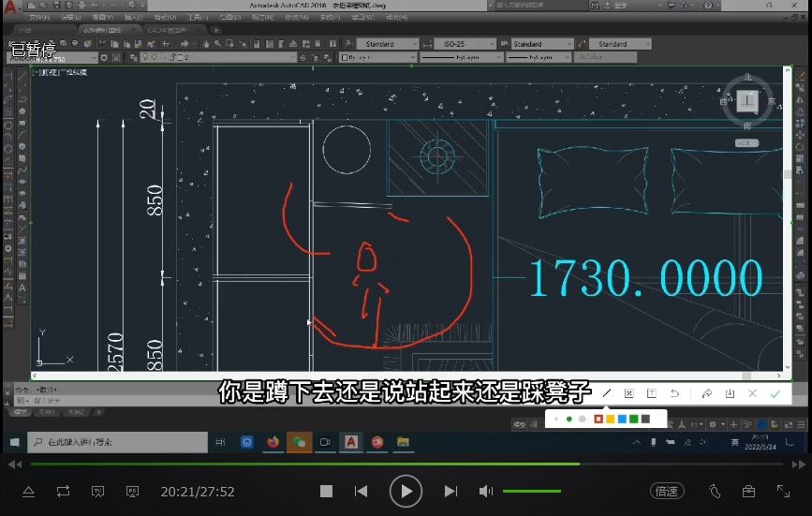Open the 倍速 playback speed menu
812x516 pixels.
click(x=666, y=491)
